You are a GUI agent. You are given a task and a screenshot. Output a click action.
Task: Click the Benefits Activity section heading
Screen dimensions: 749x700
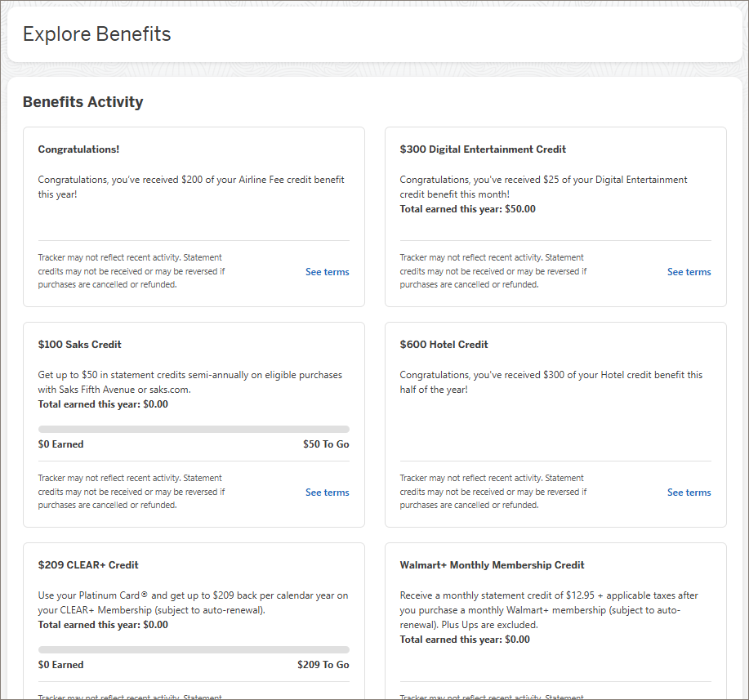tap(83, 102)
